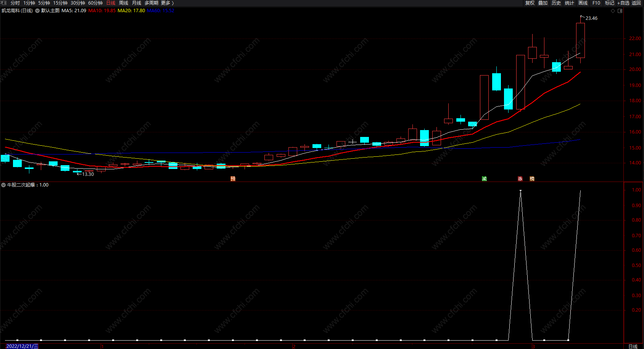This screenshot has height=349, width=644.
Task: Switch to 周线 weekly chart
Action: click(124, 3)
